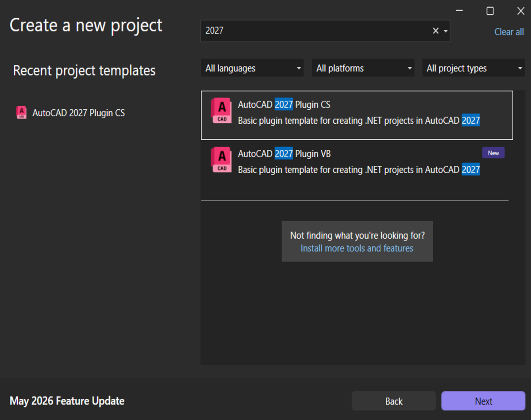Click the AutoCAD icon beside Plugin CS result
This screenshot has height=420, width=531.
click(221, 110)
